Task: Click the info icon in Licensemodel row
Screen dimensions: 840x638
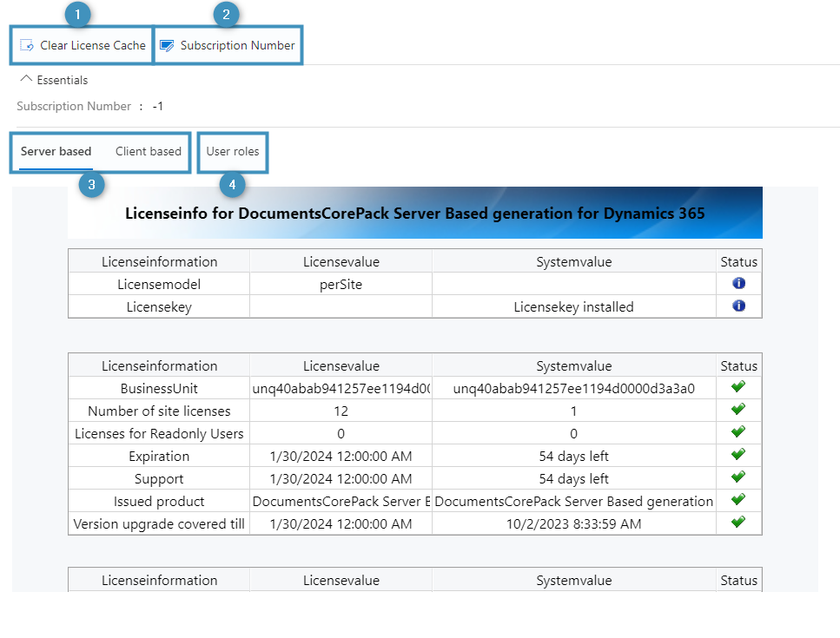Action: tap(738, 283)
